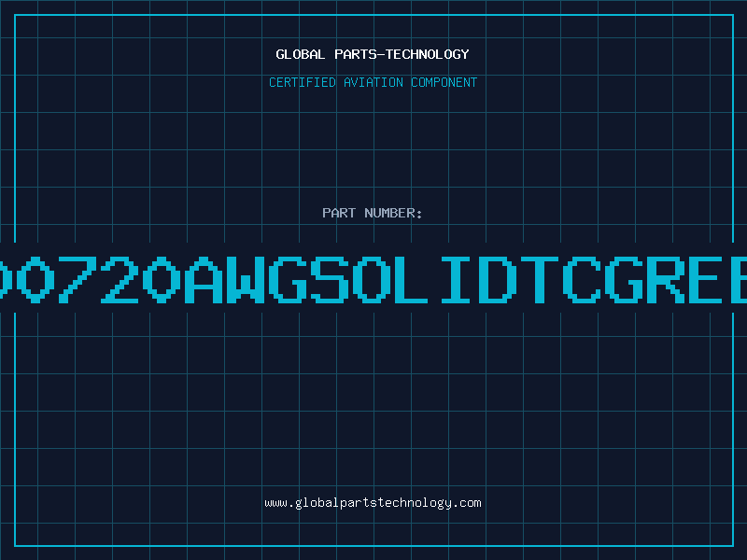Select the word AVIATION in the subtitle

[x=373, y=82]
